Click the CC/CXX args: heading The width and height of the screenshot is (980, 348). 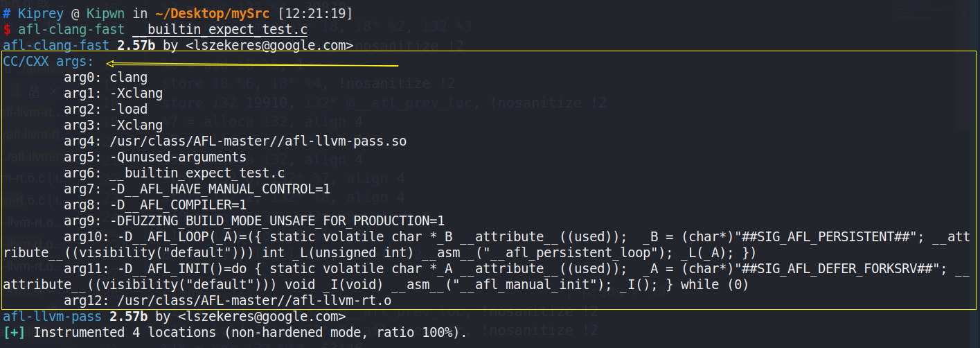(x=48, y=62)
